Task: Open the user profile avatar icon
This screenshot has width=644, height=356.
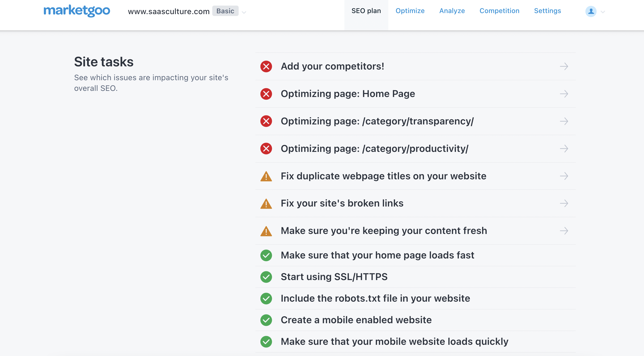Action: click(591, 11)
